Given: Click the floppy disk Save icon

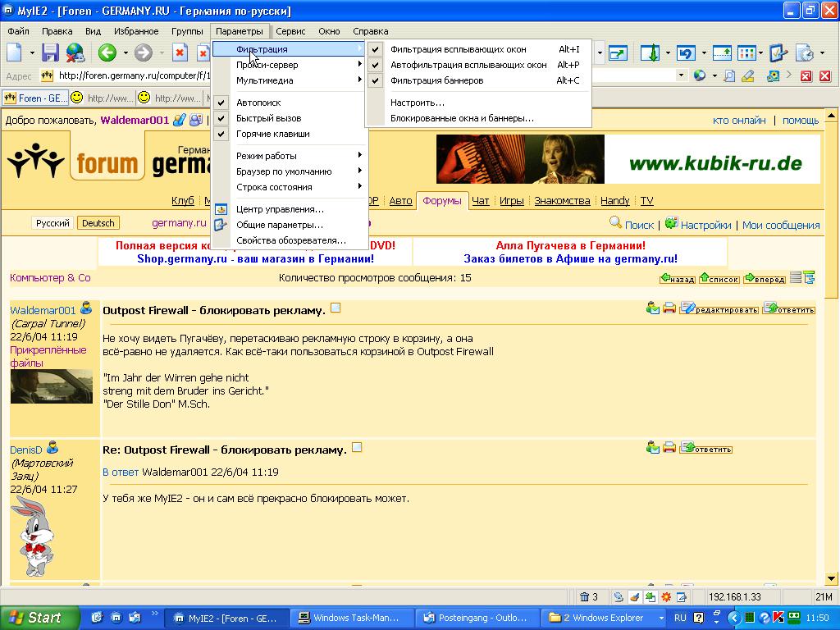Looking at the screenshot, I should point(50,52).
